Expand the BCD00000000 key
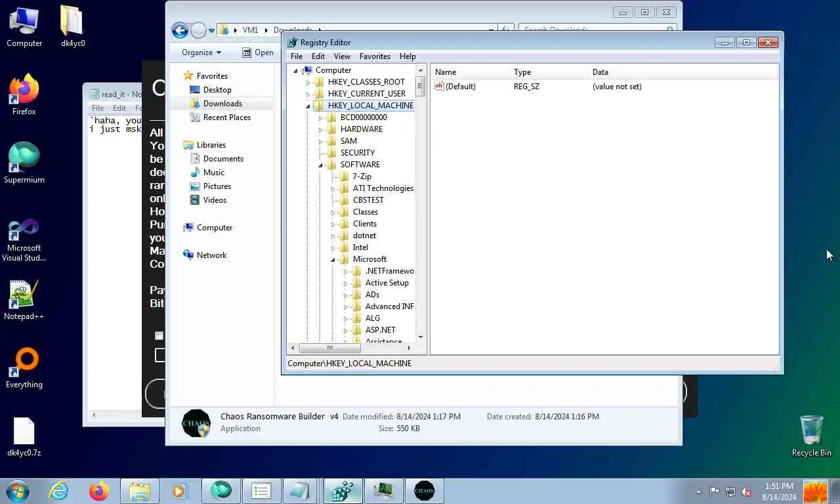This screenshot has height=504, width=840. pyautogui.click(x=320, y=117)
